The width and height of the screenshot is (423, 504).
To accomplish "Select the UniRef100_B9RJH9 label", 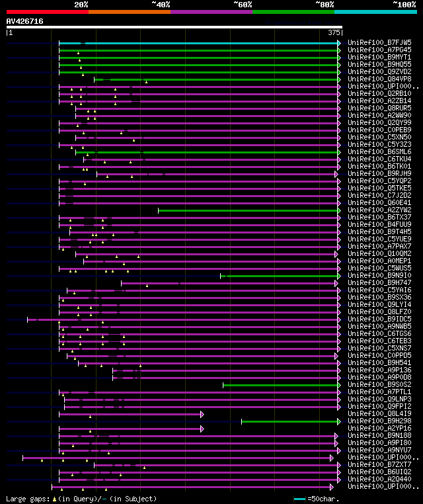I will 379,173.
